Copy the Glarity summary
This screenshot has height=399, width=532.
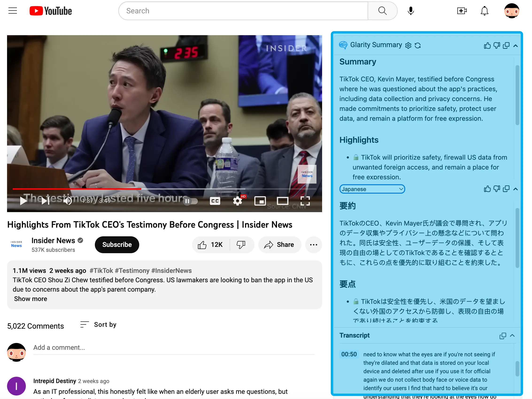506,45
